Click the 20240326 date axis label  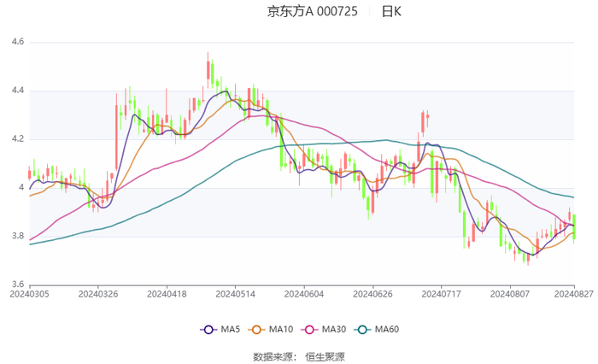pos(98,294)
